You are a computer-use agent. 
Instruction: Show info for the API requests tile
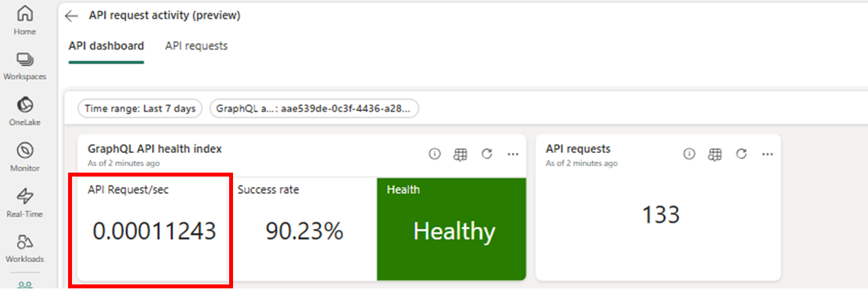(x=689, y=154)
